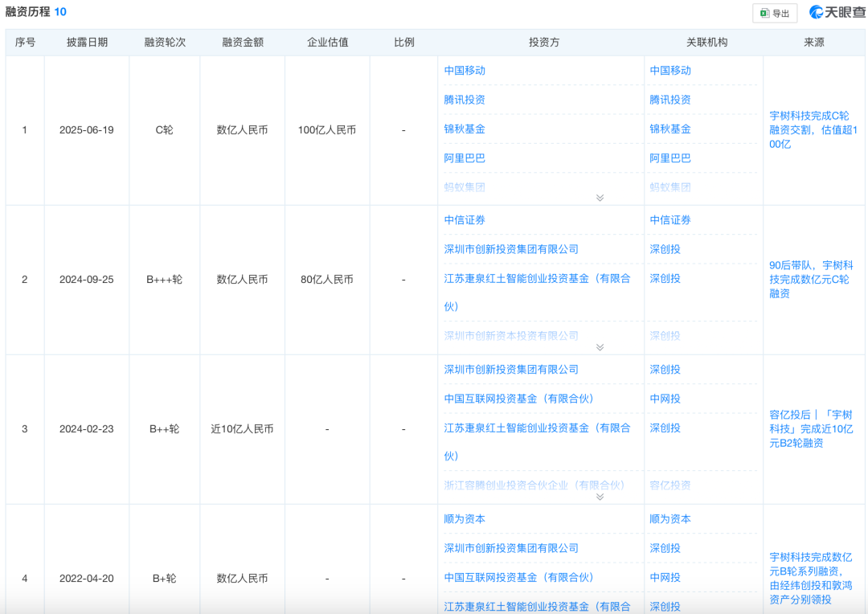Open 阿里巴巴 in the 投资方 column
Viewport: 868px width, 614px height.
coord(465,158)
